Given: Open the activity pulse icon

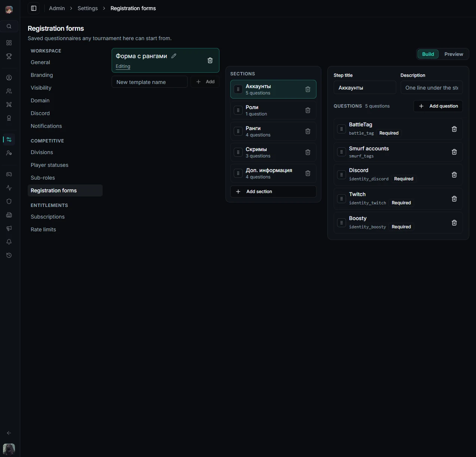Looking at the screenshot, I should tap(9, 188).
